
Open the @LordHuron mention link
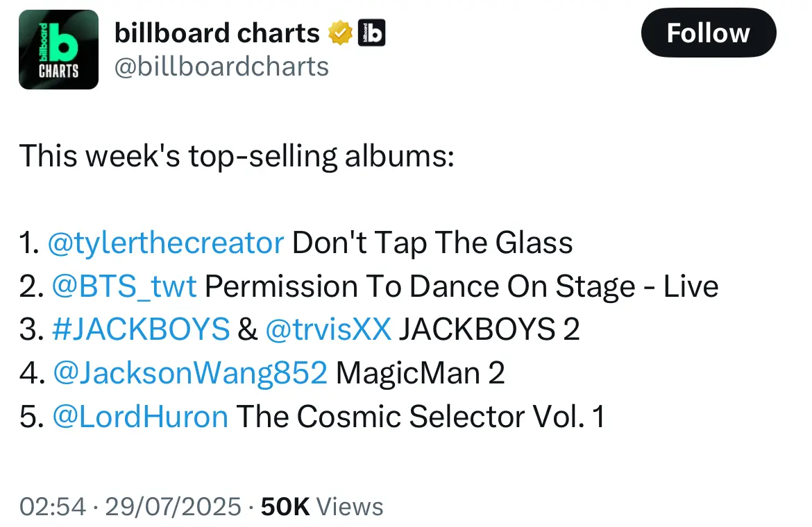pos(140,417)
